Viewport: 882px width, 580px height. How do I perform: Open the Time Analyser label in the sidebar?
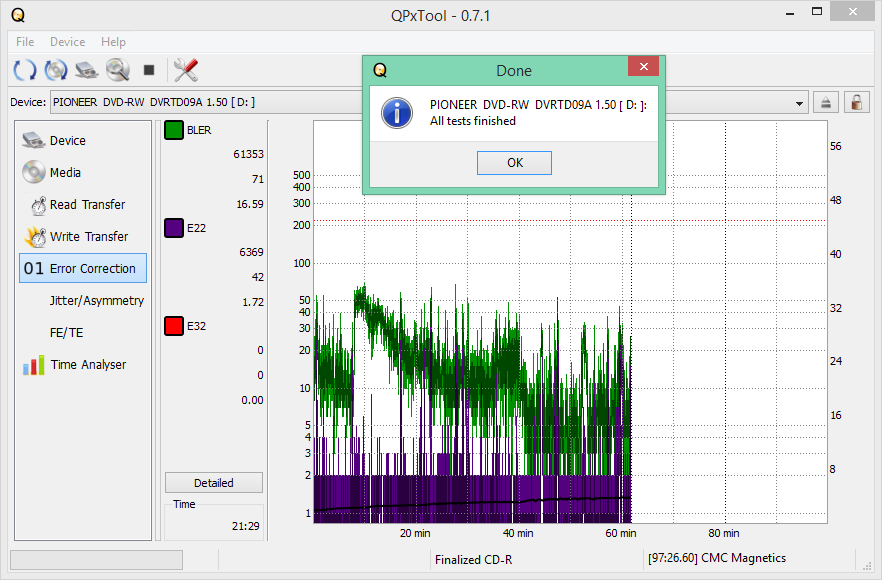(88, 365)
